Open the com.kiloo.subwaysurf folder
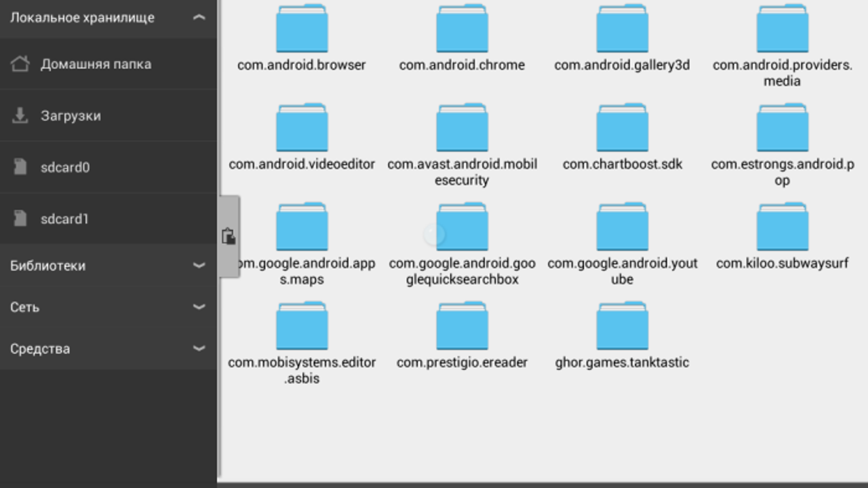 point(782,228)
